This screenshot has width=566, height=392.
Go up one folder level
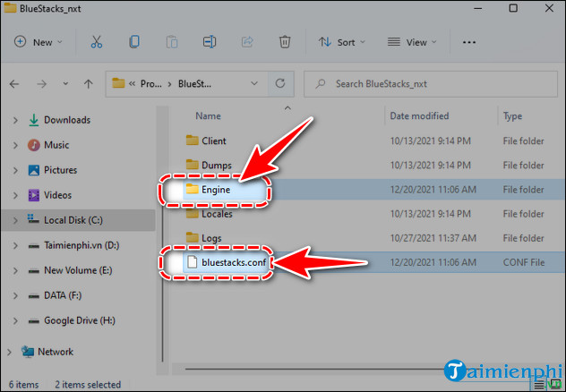88,84
